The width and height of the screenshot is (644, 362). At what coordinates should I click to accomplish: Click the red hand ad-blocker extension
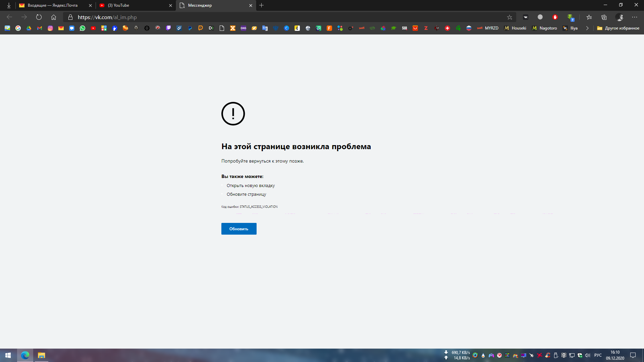555,17
